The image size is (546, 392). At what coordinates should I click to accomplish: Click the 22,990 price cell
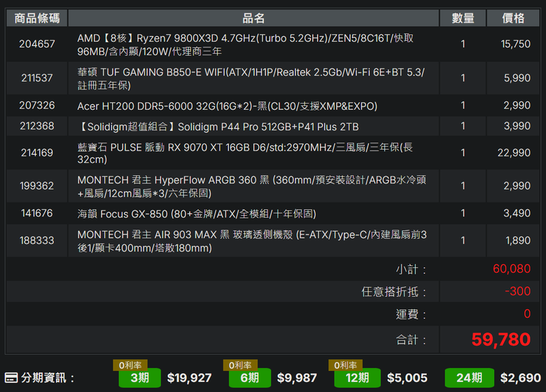pyautogui.click(x=514, y=153)
